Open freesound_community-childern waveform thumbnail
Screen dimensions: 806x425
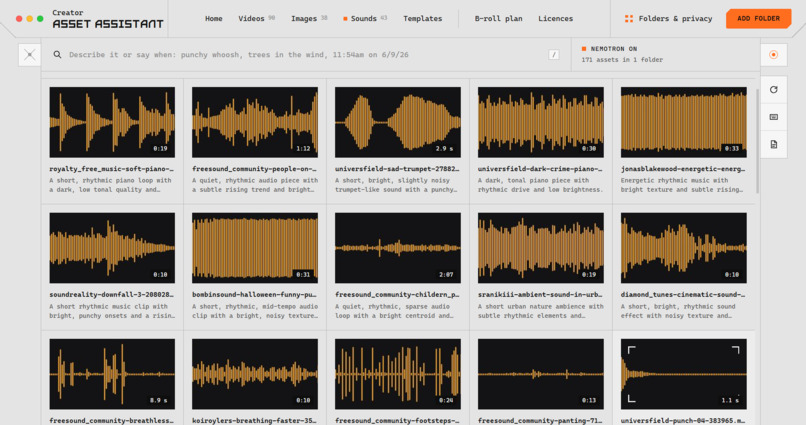[x=397, y=248]
